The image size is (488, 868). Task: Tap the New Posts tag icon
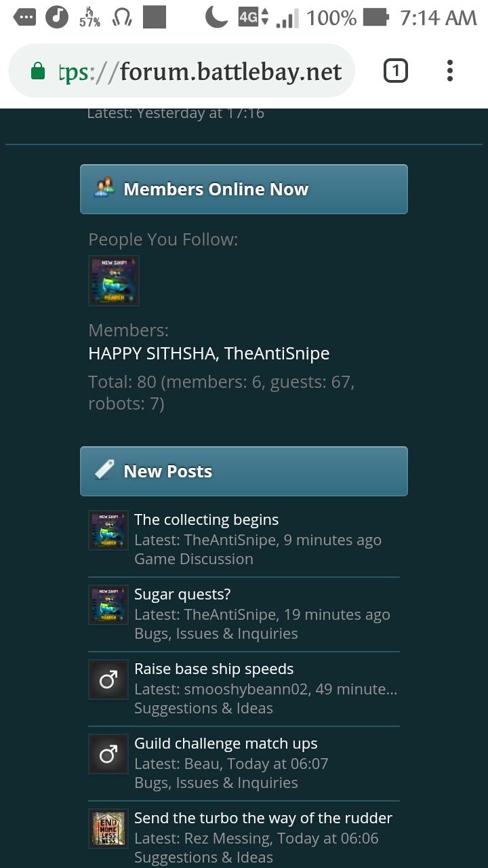click(104, 470)
